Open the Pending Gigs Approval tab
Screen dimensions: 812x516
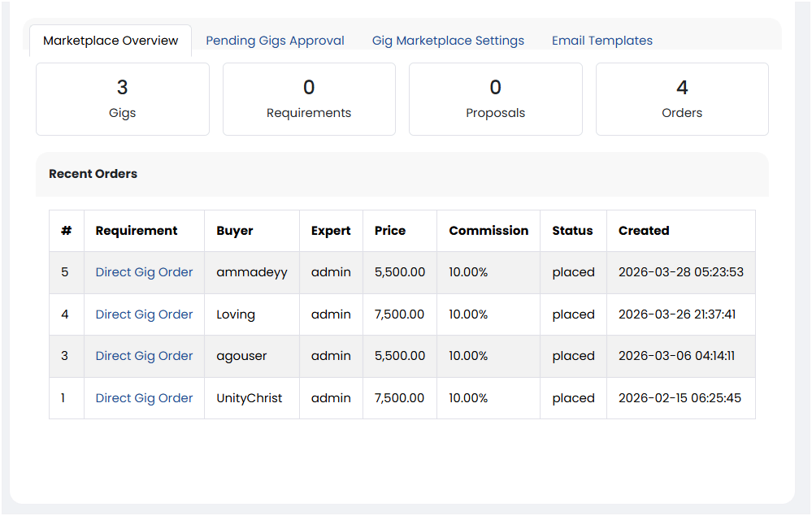[275, 41]
